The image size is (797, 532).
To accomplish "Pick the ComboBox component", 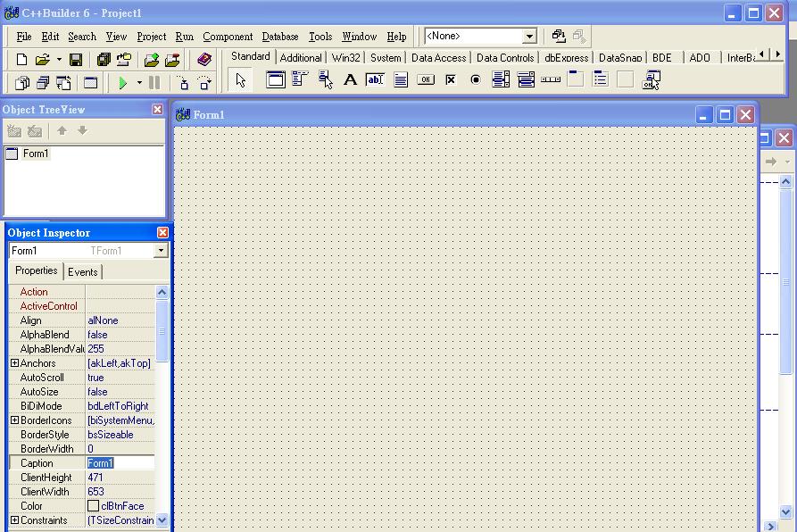I will (x=526, y=79).
